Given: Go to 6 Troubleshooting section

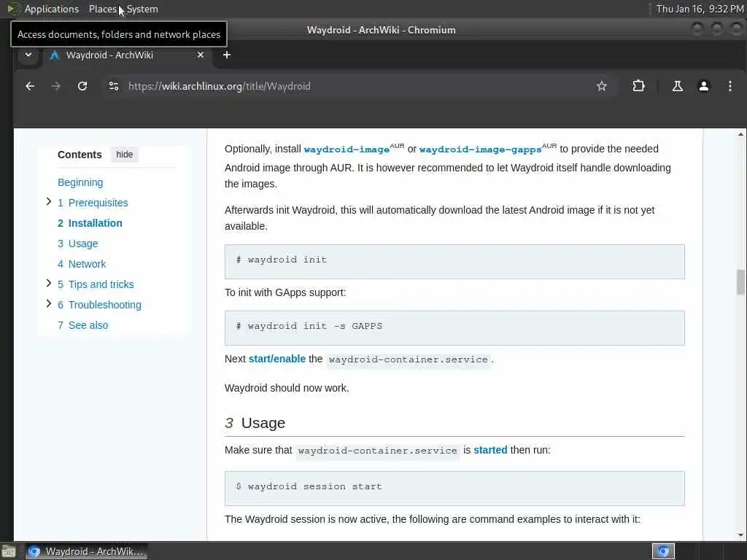Looking at the screenshot, I should (x=99, y=306).
